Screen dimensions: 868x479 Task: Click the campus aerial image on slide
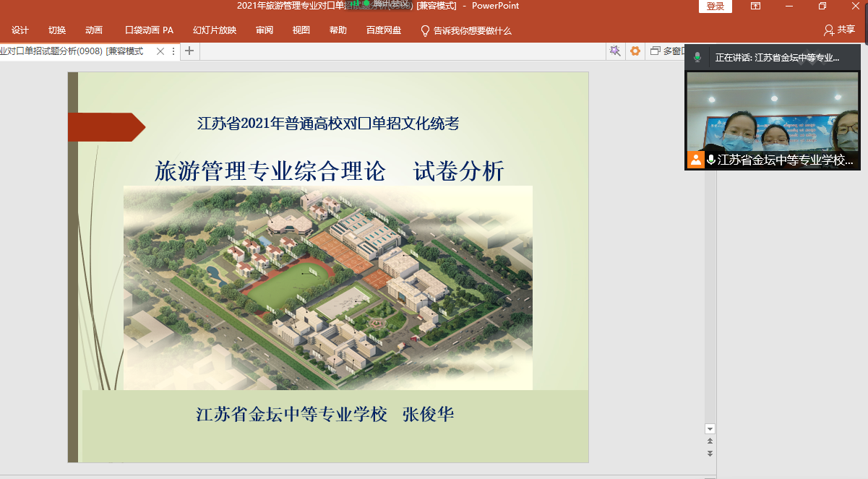328,288
